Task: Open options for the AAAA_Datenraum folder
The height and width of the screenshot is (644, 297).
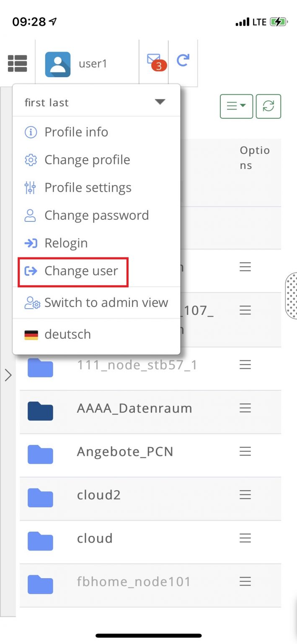Action: pos(245,408)
